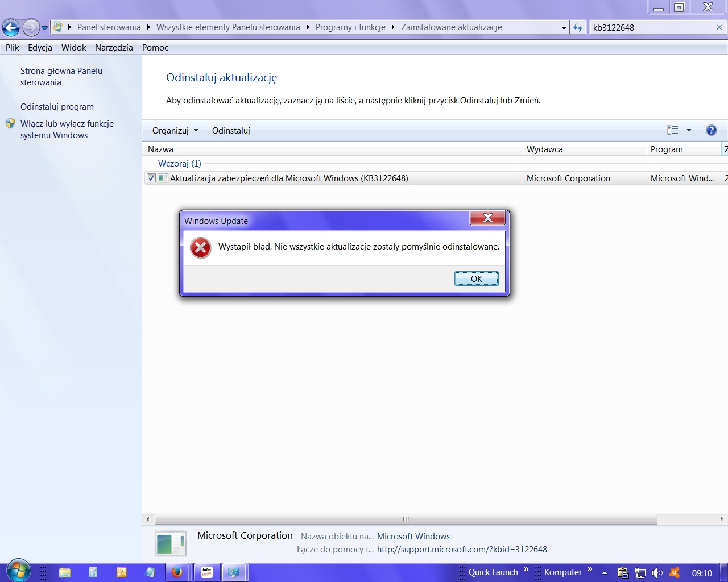
Task: Switch to Firefox on the taskbar
Action: (x=177, y=572)
